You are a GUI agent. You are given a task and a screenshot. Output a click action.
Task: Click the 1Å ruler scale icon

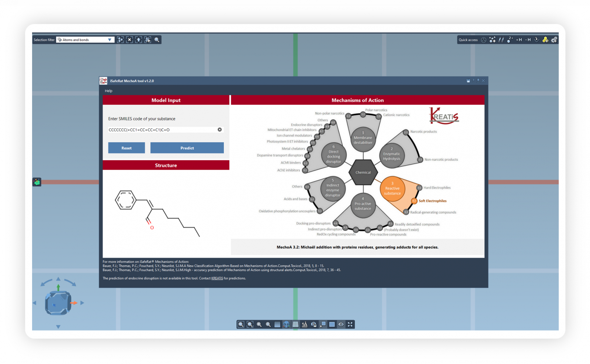(x=305, y=325)
